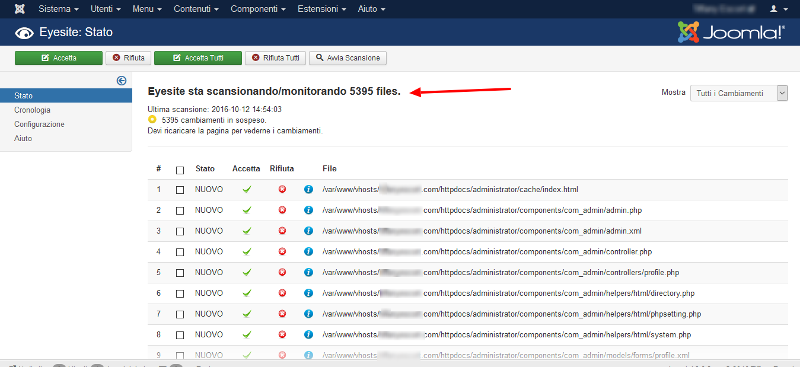Click the green Accetta button
800x367 pixels.
pos(59,58)
